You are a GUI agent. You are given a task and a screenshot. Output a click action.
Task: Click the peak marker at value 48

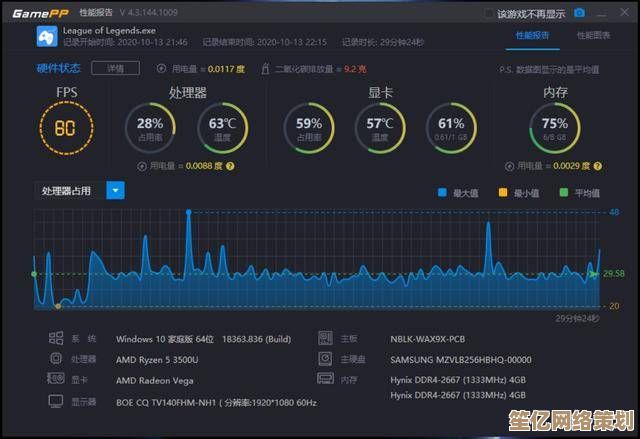click(x=189, y=212)
